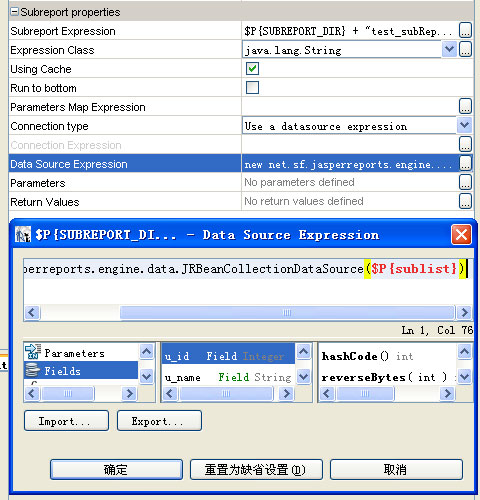Open the Expression Class dropdown

[x=449, y=49]
